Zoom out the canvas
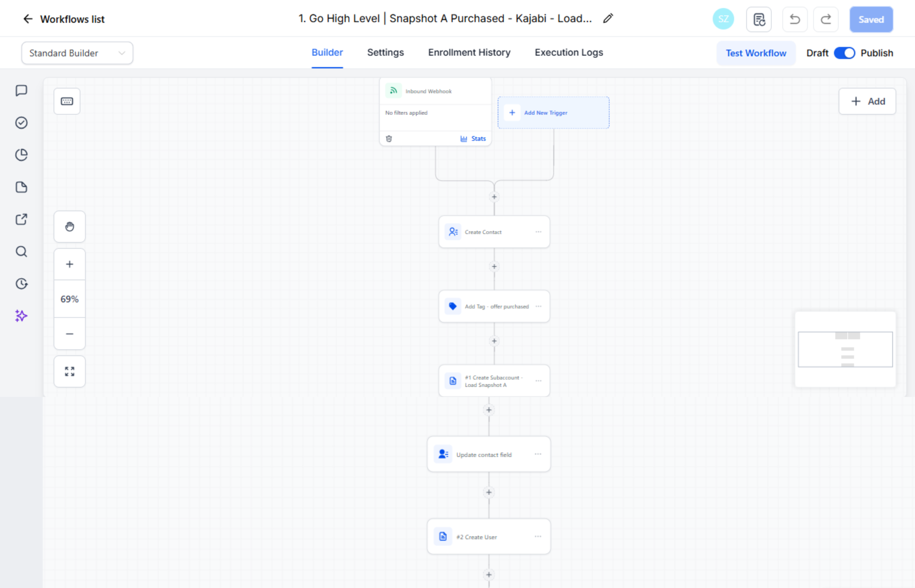915x588 pixels. [70, 334]
